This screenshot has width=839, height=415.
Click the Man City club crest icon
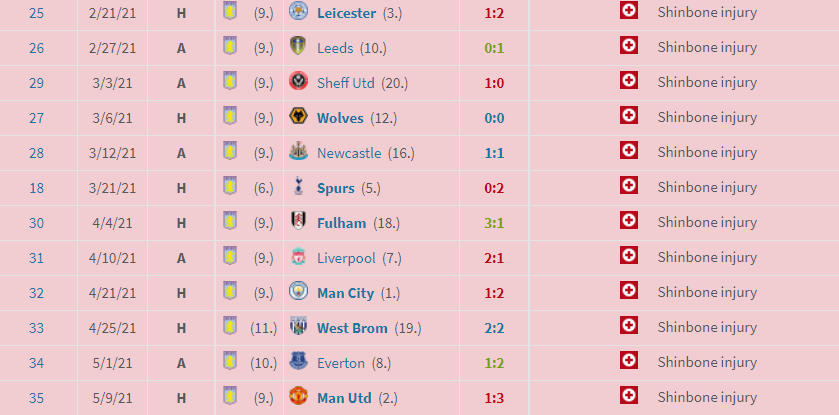coord(298,291)
